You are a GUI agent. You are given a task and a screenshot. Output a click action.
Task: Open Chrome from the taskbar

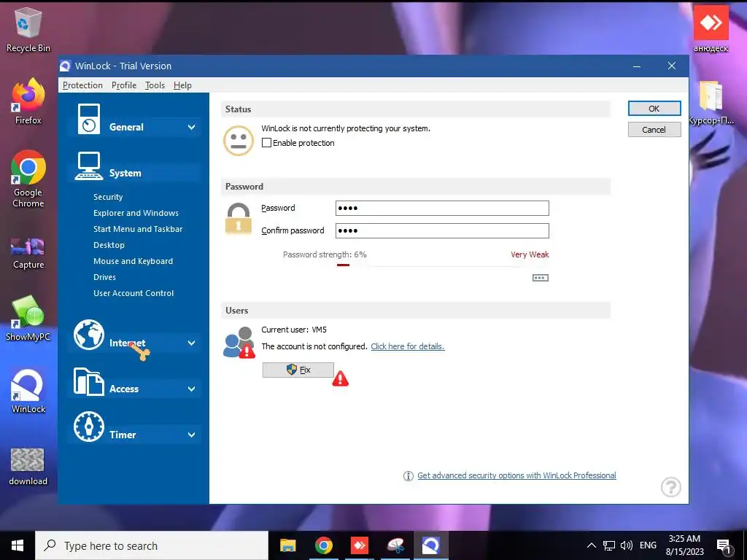point(323,545)
